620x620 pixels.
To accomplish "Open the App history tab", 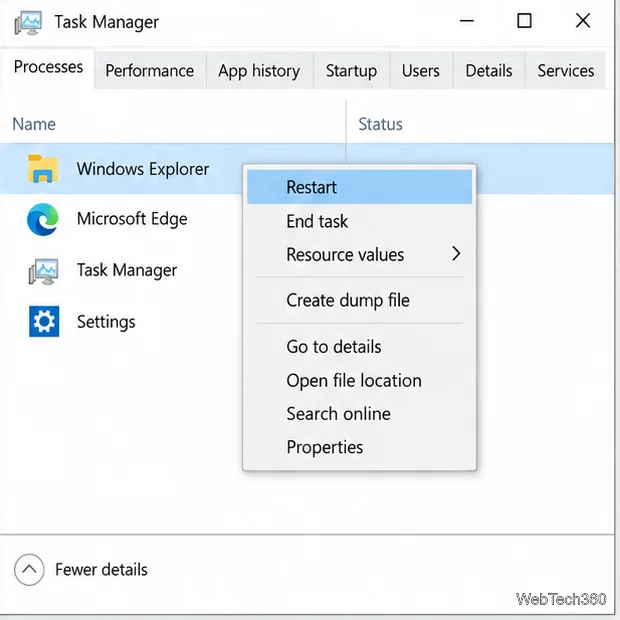I will click(x=259, y=71).
